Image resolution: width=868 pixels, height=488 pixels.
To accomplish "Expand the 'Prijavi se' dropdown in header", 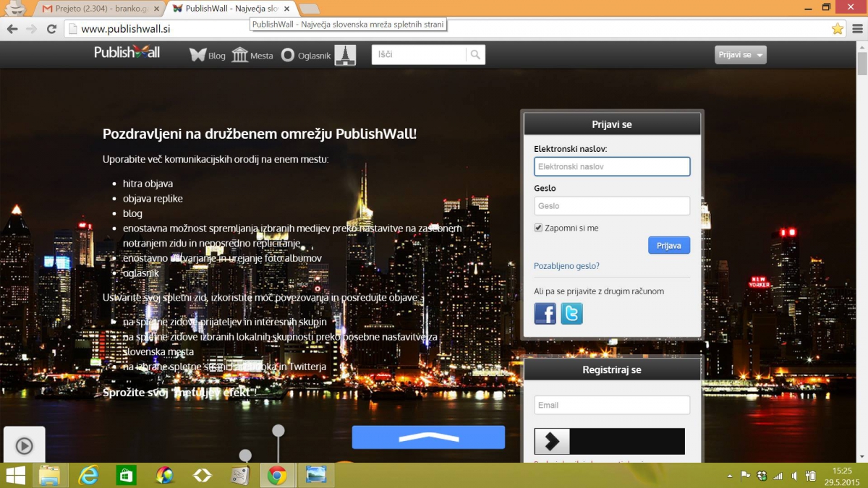I will (740, 55).
